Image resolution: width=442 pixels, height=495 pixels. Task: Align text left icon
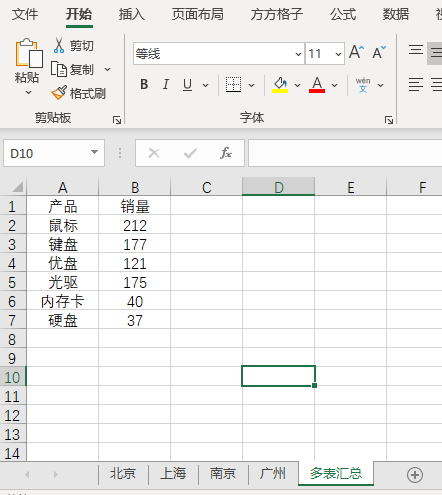tap(416, 85)
